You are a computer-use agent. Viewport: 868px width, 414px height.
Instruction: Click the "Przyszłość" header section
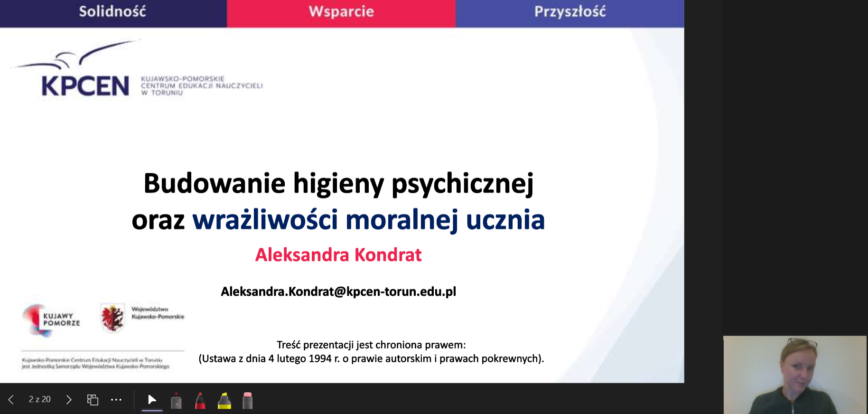pyautogui.click(x=570, y=13)
